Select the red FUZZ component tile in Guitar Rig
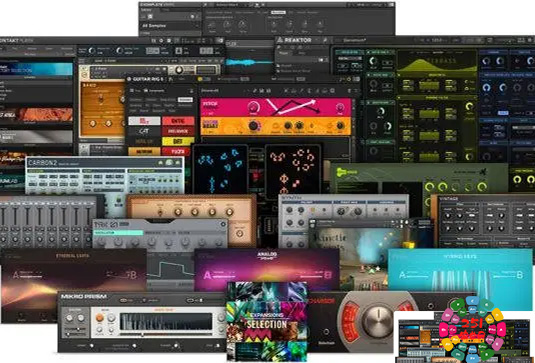Image resolution: width=535 pixels, height=363 pixels. tap(176, 151)
